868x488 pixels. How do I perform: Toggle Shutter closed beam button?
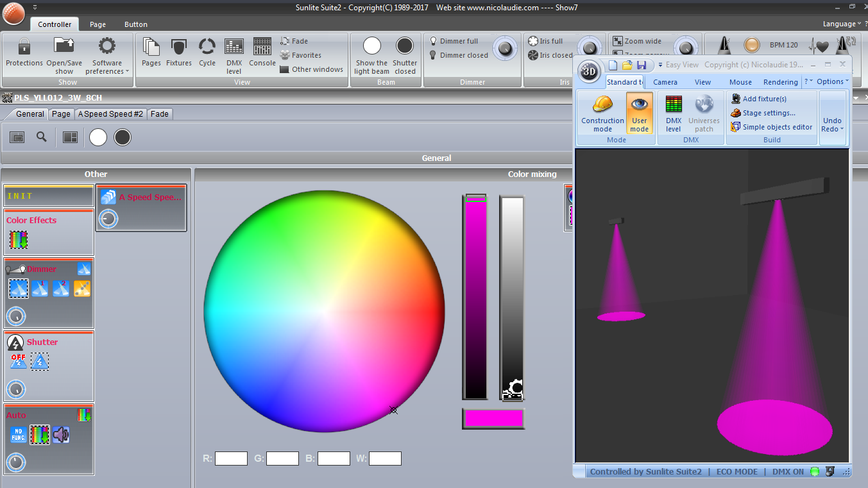tap(405, 47)
